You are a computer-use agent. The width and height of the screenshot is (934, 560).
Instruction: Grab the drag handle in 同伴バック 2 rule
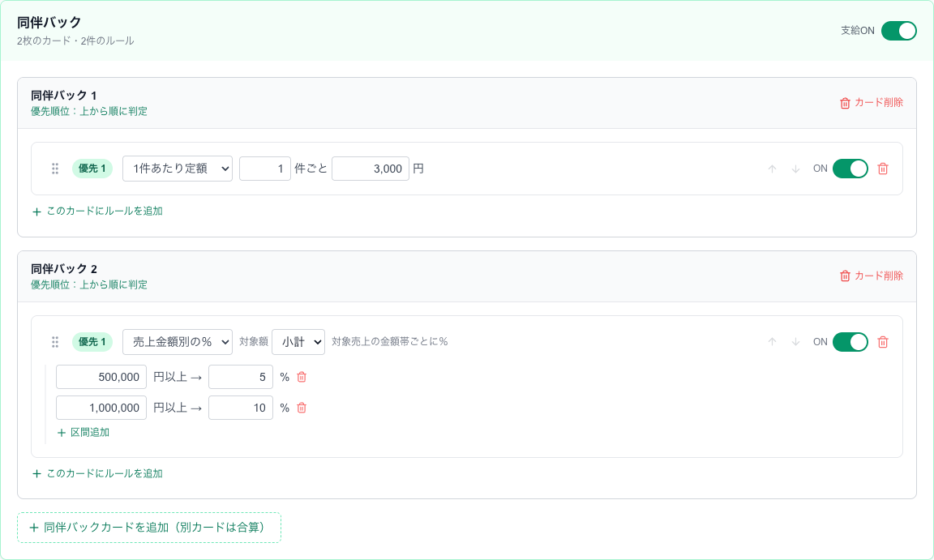(x=55, y=342)
